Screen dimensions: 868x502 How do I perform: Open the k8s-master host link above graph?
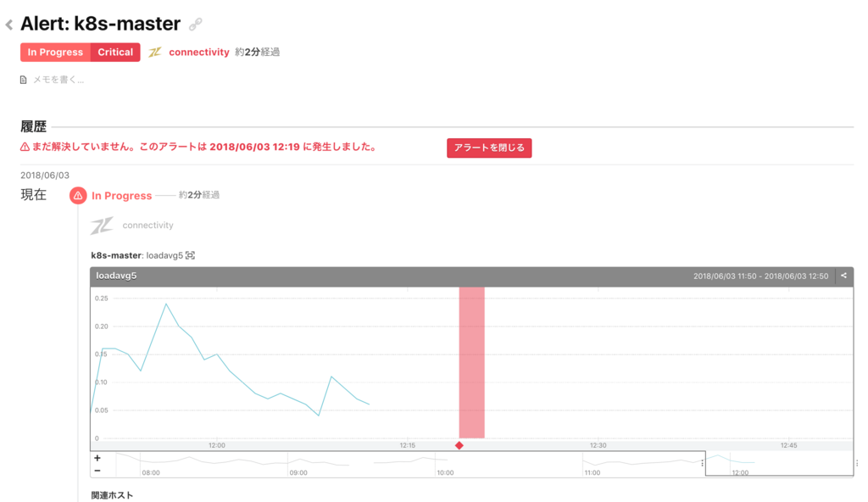point(116,255)
